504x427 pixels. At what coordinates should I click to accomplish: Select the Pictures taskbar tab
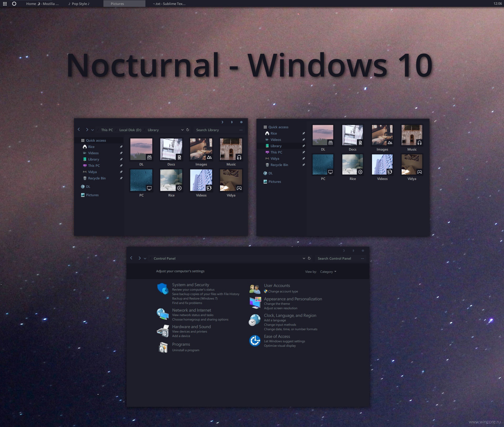[124, 4]
